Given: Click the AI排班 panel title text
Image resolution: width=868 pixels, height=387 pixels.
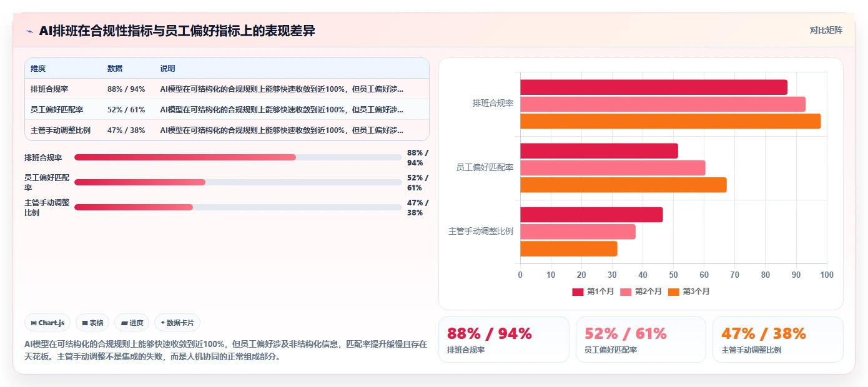Looking at the screenshot, I should pyautogui.click(x=177, y=31).
